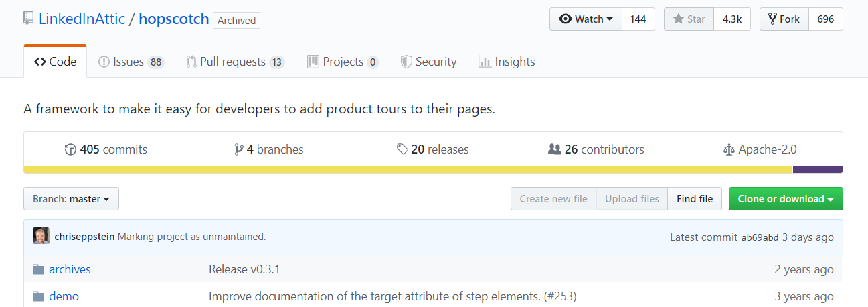Open the latest commit hash ab69abd
Image resolution: width=868 pixels, height=307 pixels.
tap(760, 237)
